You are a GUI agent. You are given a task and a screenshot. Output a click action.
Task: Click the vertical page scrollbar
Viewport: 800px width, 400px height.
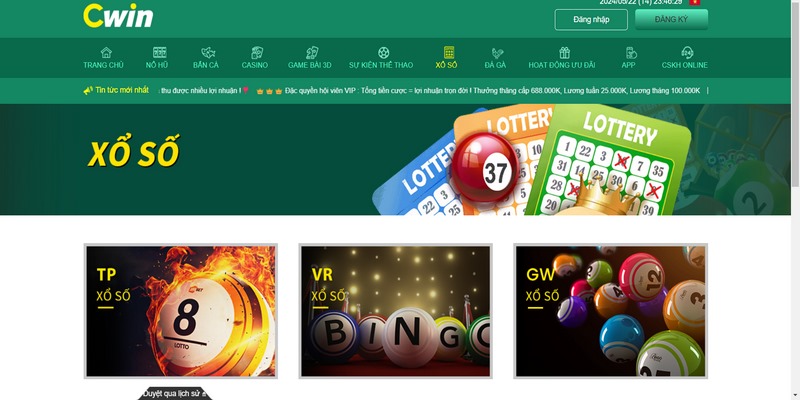(x=795, y=200)
